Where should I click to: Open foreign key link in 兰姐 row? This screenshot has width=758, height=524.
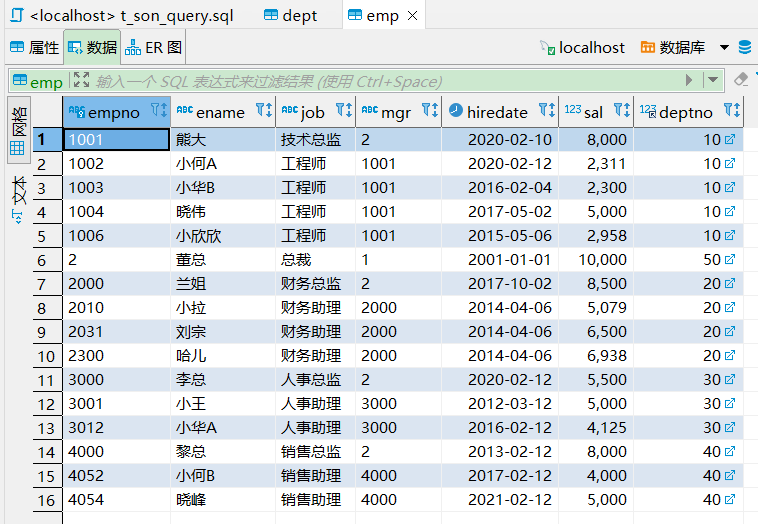[730, 283]
